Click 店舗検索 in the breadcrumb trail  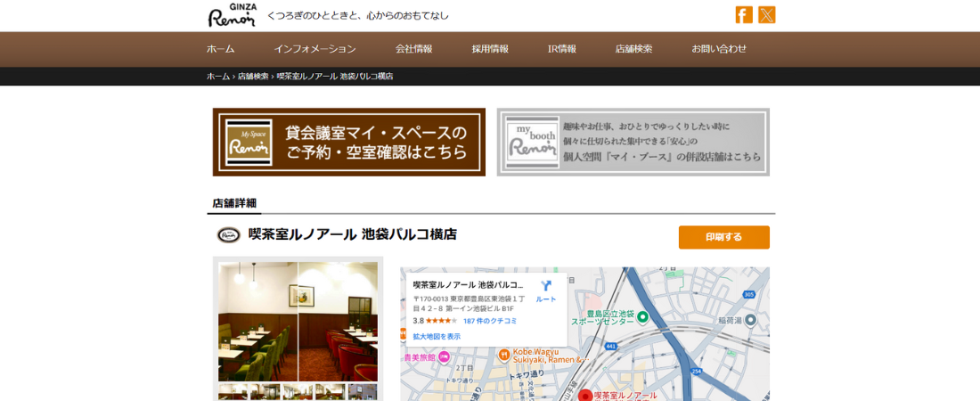click(253, 77)
